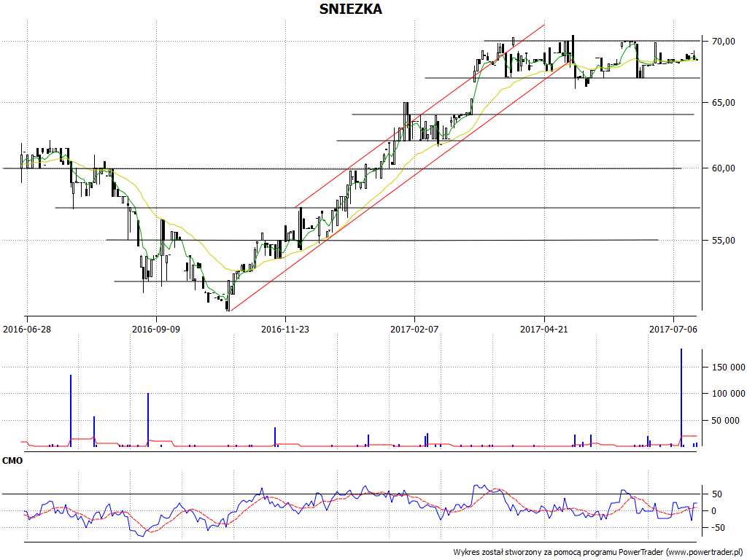
Task: Click the 2016-09-09 date label
Action: click(156, 329)
